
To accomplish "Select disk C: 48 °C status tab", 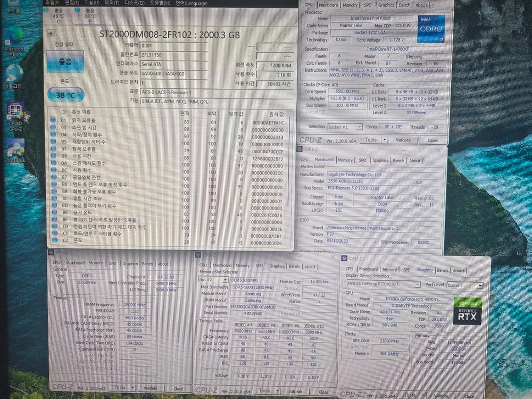I will click(x=58, y=15).
